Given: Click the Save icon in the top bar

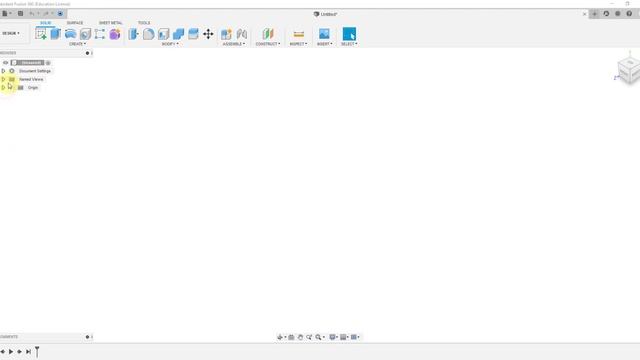Looking at the screenshot, I should tap(20, 13).
